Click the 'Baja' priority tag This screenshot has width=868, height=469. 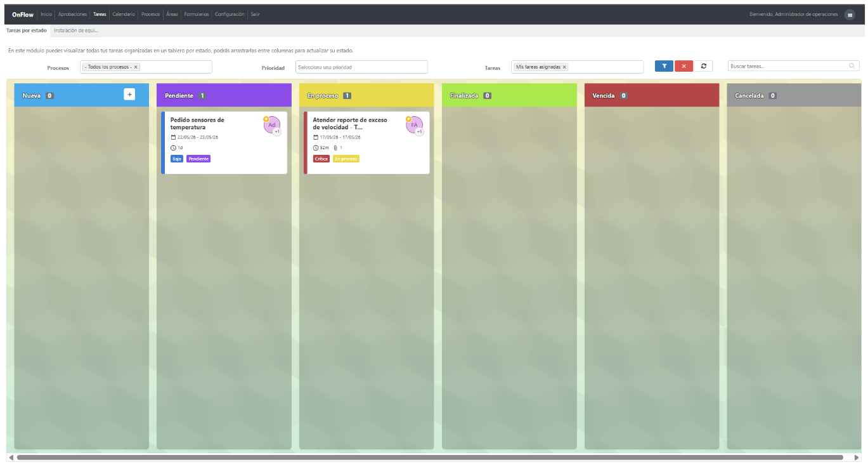(x=177, y=159)
